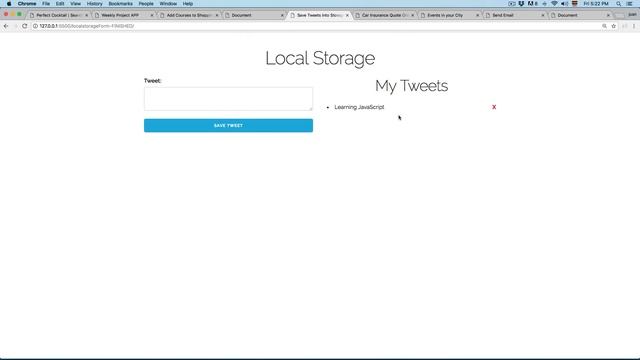Close the Car Insurance Quote tab
Screen dimensions: 640x360
(413, 15)
